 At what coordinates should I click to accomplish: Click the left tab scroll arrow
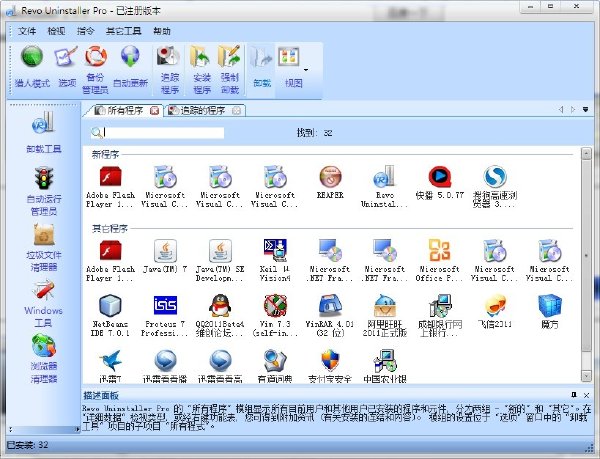[561, 109]
